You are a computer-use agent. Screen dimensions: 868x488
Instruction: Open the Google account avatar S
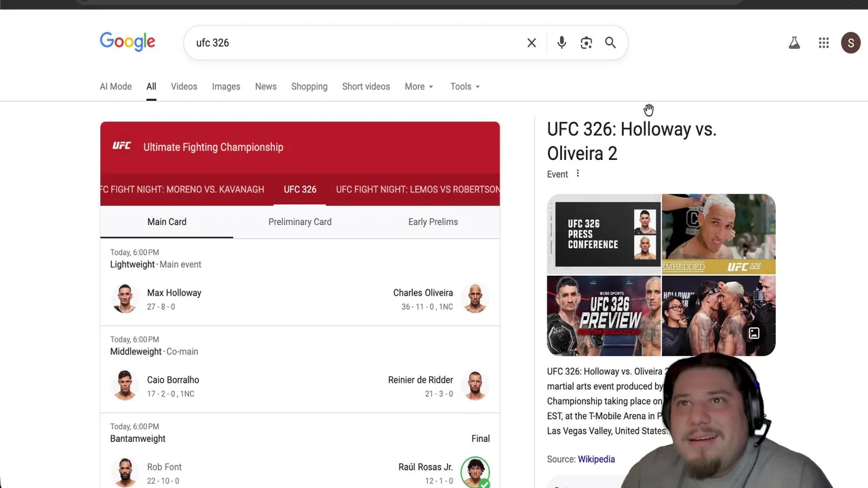(x=850, y=43)
